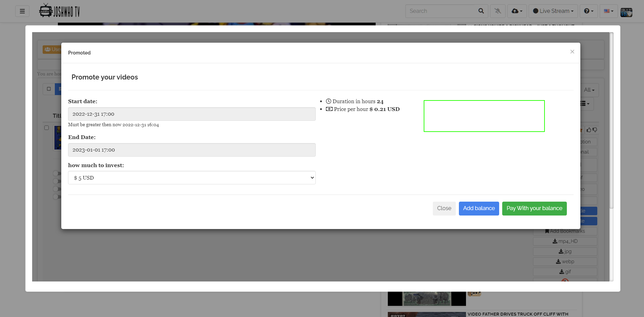
Task: Give a thumbs down to the video
Action: pyautogui.click(x=595, y=130)
